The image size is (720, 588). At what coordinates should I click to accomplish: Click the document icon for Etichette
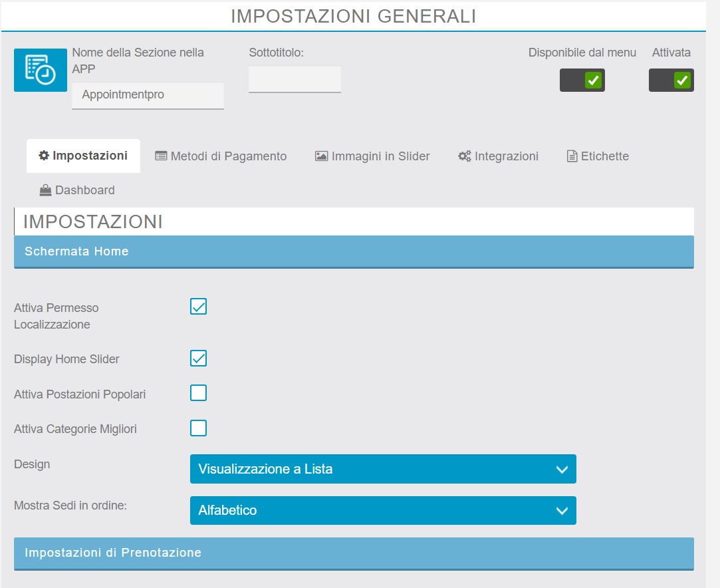tap(572, 156)
